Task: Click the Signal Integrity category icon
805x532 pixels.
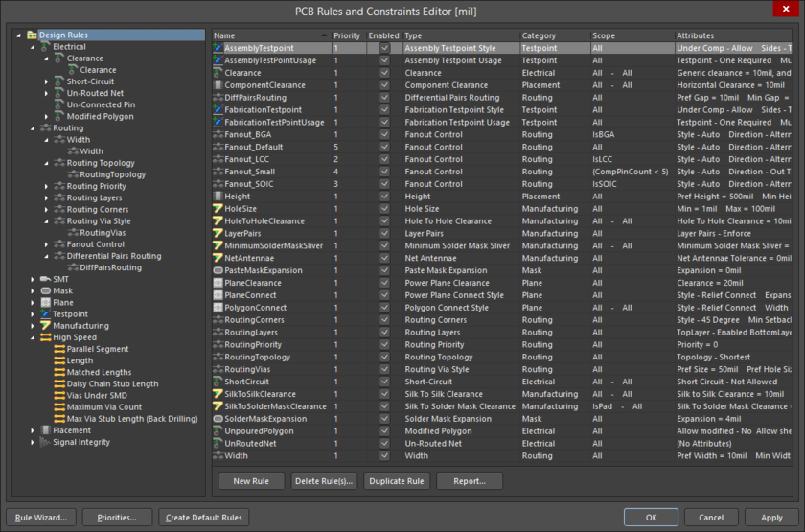Action: [x=45, y=442]
